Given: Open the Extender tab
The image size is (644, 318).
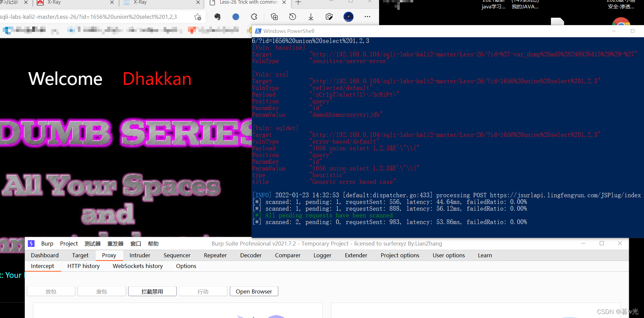Looking at the screenshot, I should click(x=356, y=255).
